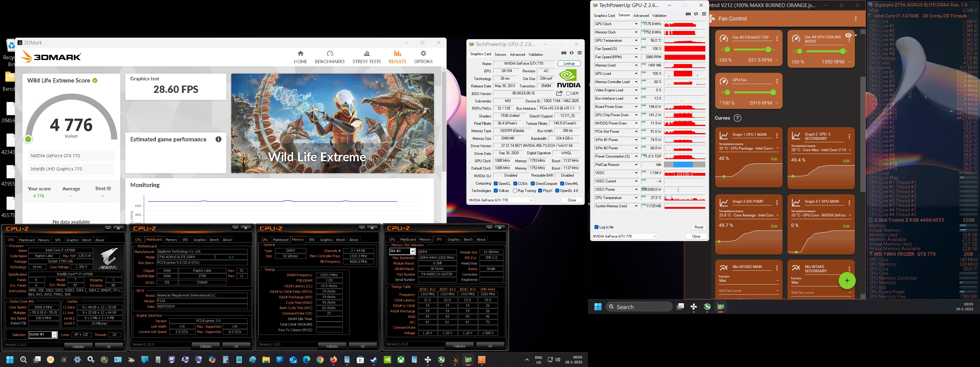Click OK in CPU-Z Mainboard window
The image size is (980, 367).
(x=236, y=346)
